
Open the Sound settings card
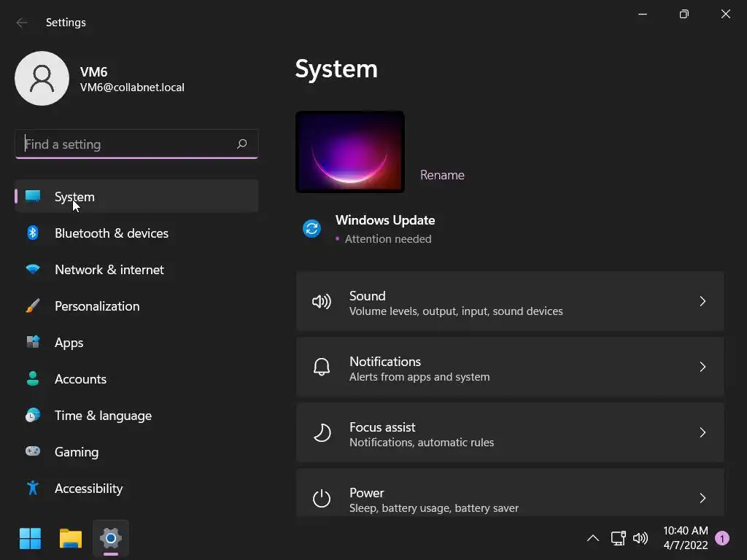click(510, 301)
